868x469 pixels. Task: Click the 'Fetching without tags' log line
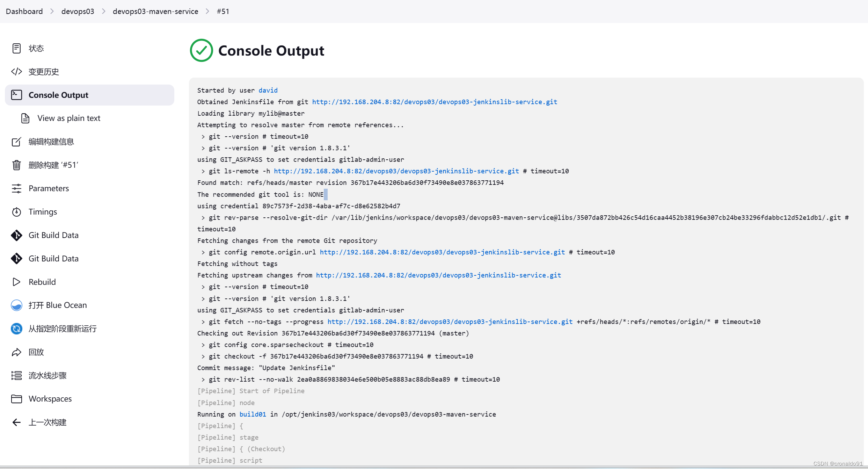pyautogui.click(x=237, y=264)
